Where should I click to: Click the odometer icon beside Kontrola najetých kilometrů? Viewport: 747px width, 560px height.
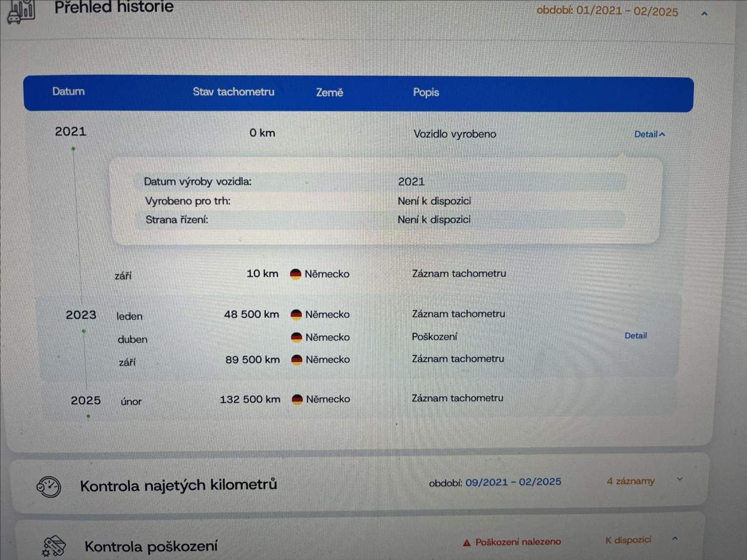click(48, 486)
